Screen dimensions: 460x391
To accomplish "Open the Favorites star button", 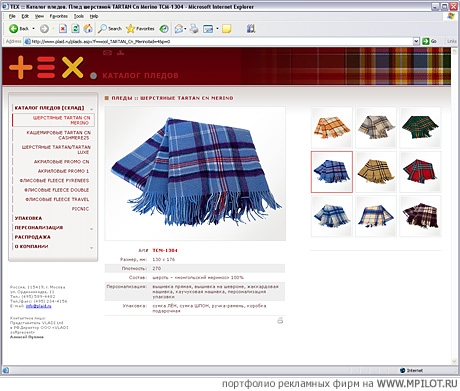I will tap(140, 29).
